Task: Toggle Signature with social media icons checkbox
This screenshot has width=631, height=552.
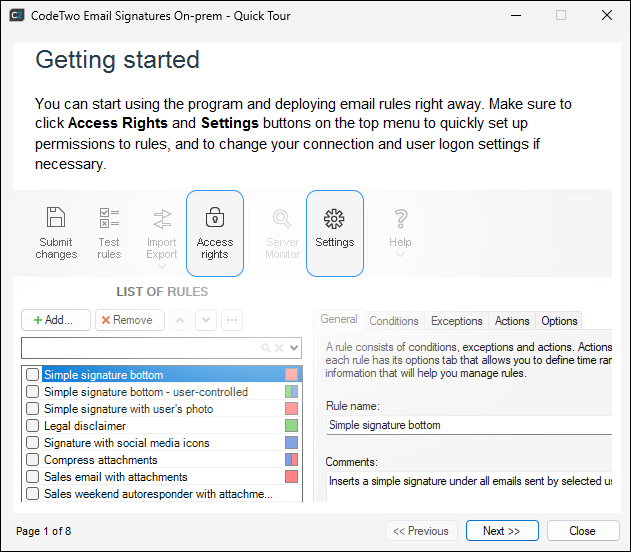Action: pyautogui.click(x=33, y=443)
